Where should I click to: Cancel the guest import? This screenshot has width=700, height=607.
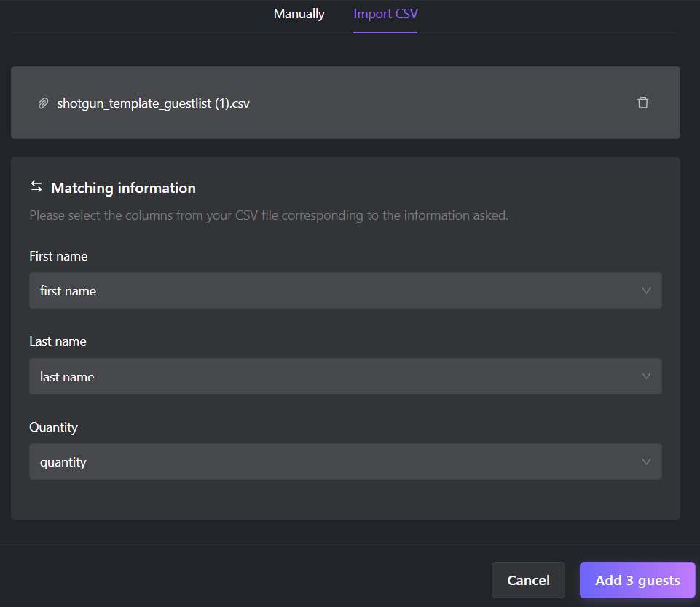528,580
